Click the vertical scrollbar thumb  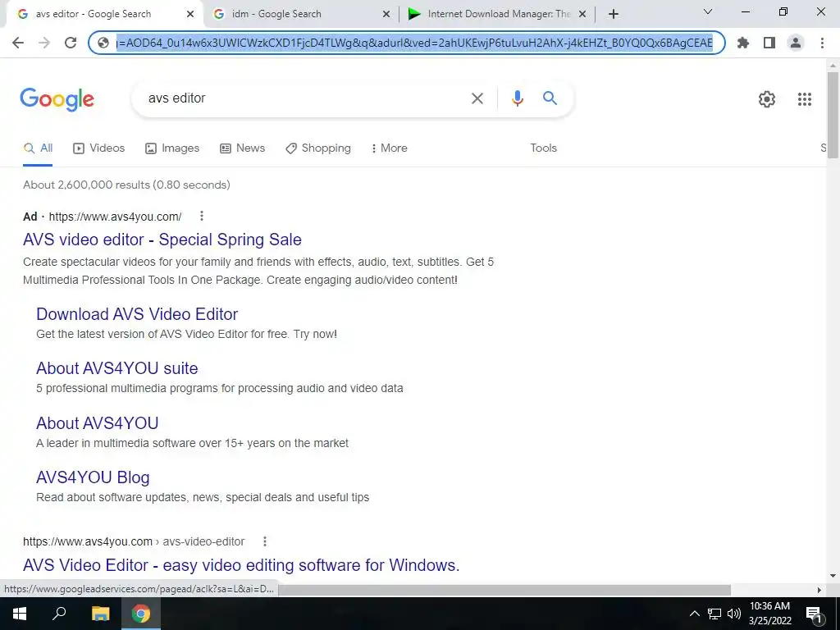point(833,115)
